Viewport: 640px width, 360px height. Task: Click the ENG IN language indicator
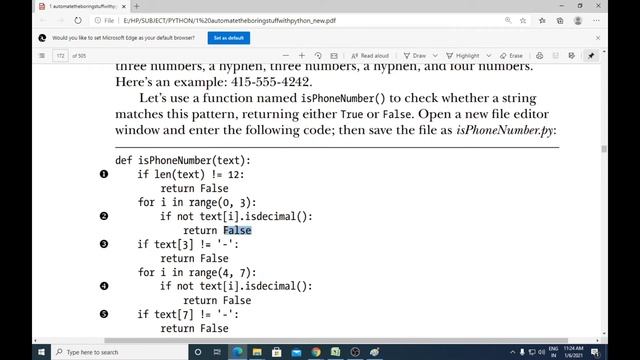(553, 352)
